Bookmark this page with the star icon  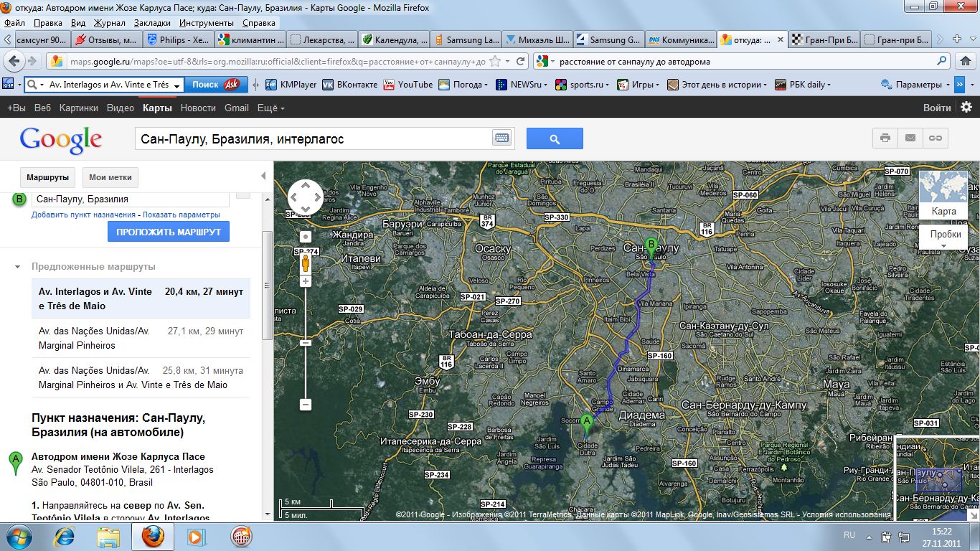(494, 62)
